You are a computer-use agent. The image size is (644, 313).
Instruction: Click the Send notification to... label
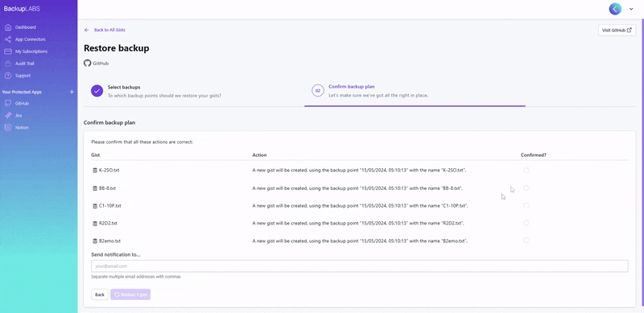[x=116, y=255]
